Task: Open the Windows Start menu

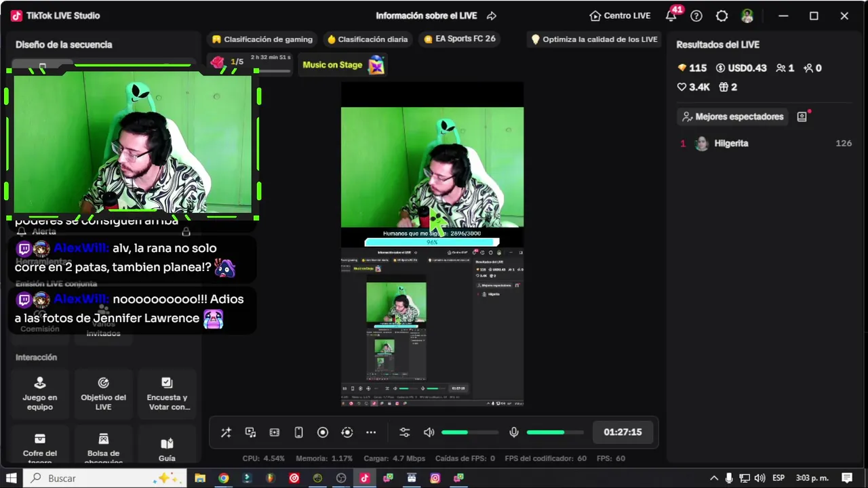Action: 11,478
